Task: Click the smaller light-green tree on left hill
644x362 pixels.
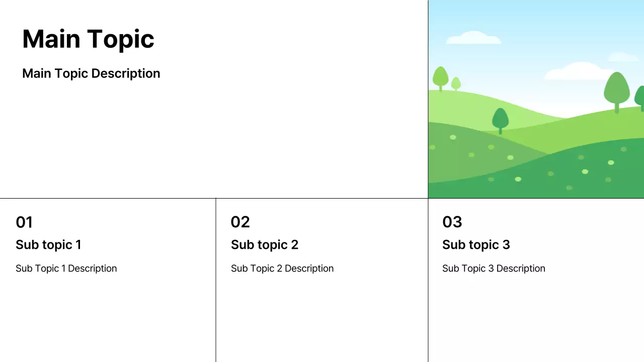Action: (456, 83)
